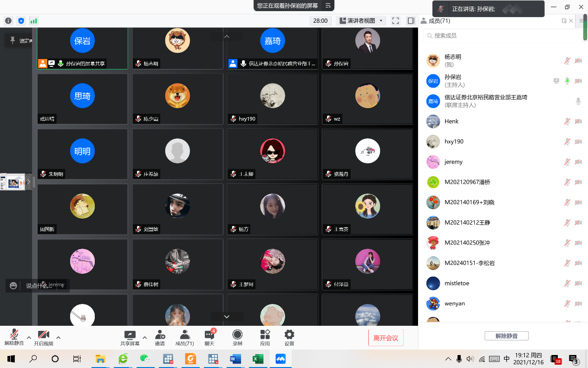Viewport: 588px width, 368px height.
Task: Expand options arrow next to 共享屏幕
Action: click(x=144, y=337)
